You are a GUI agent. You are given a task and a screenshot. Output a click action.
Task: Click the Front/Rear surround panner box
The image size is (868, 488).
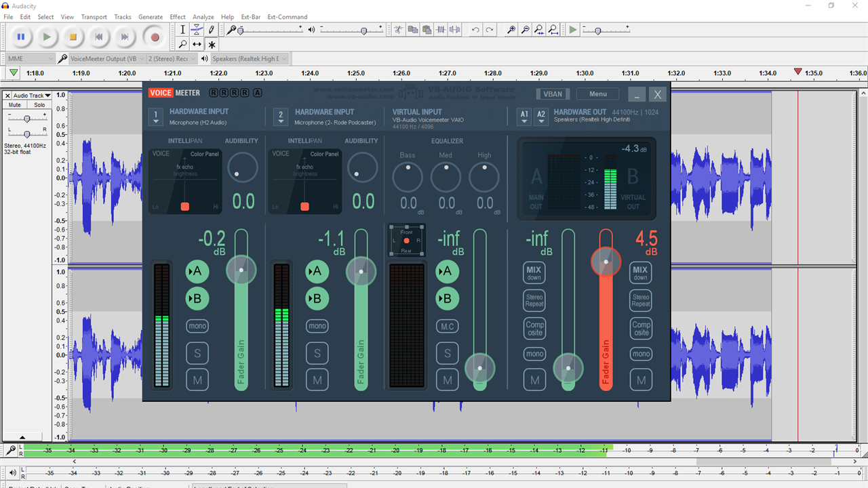click(406, 241)
